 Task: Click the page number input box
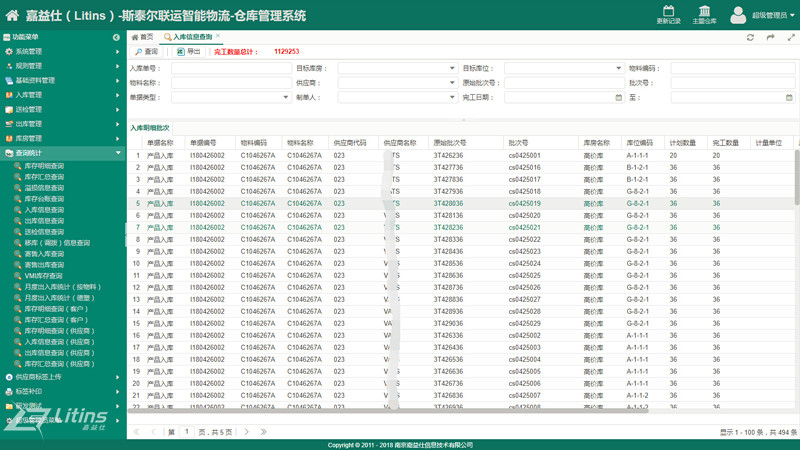point(187,432)
